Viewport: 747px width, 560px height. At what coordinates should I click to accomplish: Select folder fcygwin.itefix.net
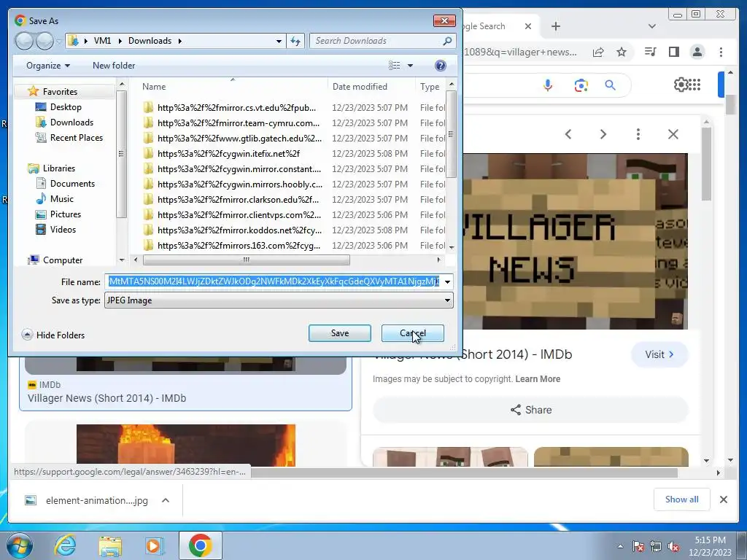pyautogui.click(x=228, y=153)
